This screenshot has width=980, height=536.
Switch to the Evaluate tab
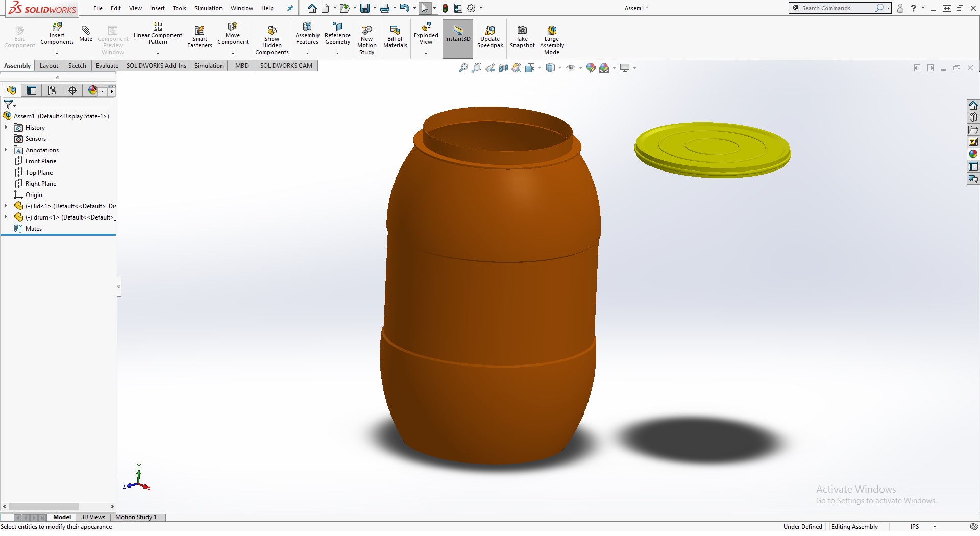pyautogui.click(x=107, y=66)
